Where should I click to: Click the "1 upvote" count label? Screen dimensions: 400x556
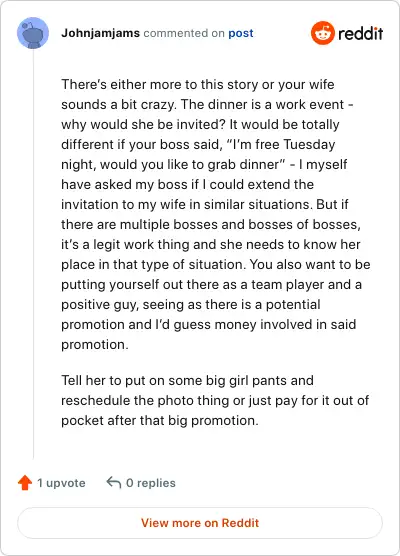point(61,483)
